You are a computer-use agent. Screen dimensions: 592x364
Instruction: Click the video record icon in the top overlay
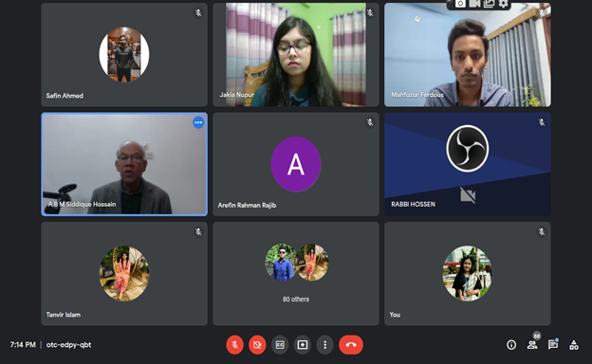click(x=474, y=4)
